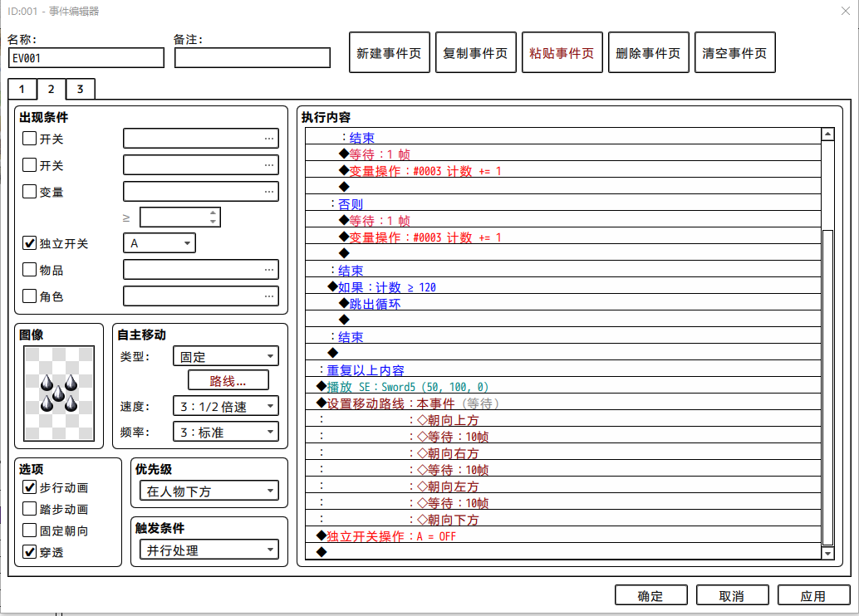
Task: Uncheck the 独立开关 condition
Action: pos(29,243)
